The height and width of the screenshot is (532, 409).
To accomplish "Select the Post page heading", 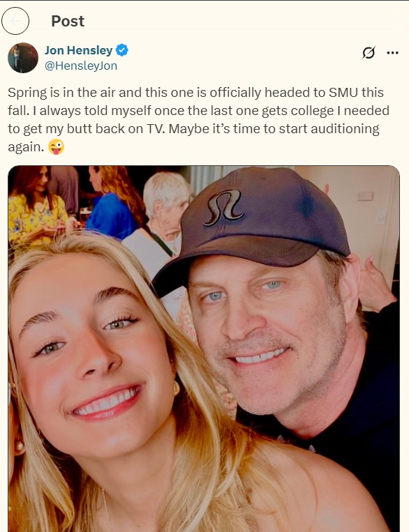I will point(68,21).
